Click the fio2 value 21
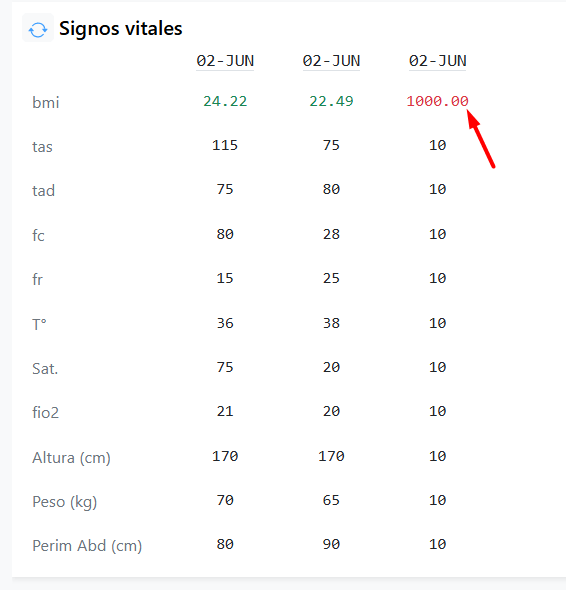The height and width of the screenshot is (590, 566). pos(225,411)
